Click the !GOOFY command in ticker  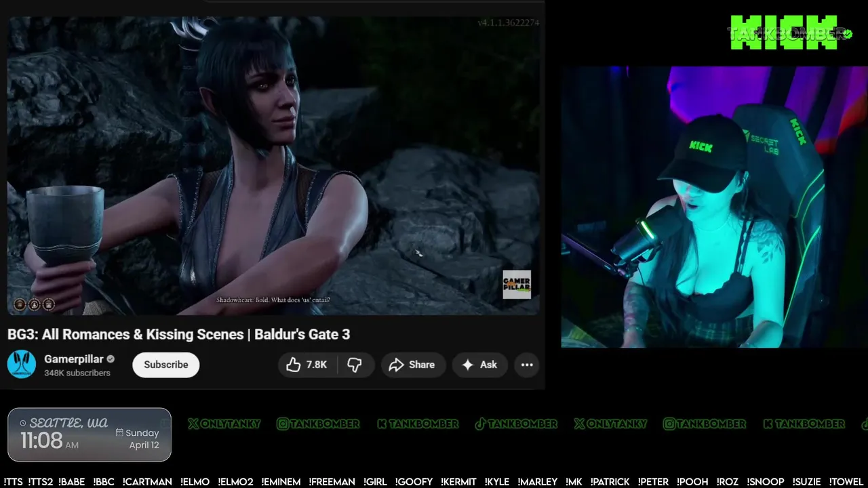(413, 482)
